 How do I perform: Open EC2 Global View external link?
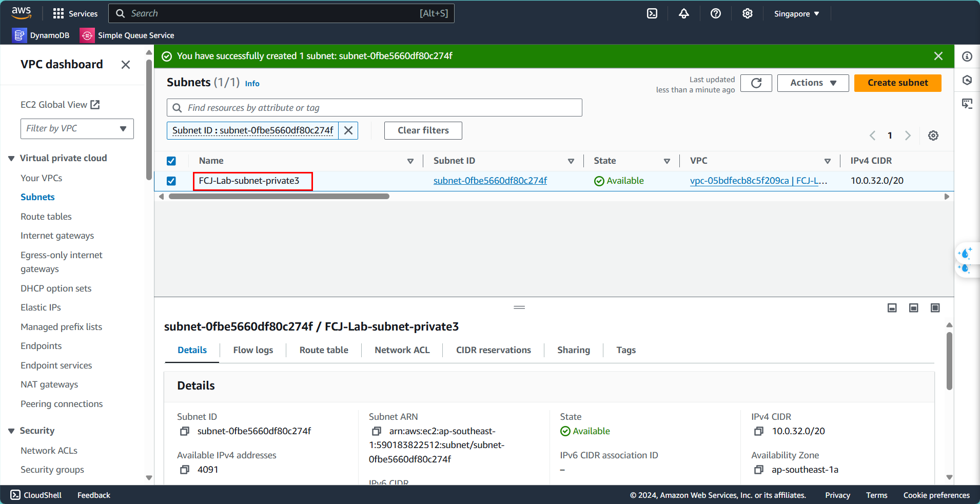(x=60, y=105)
